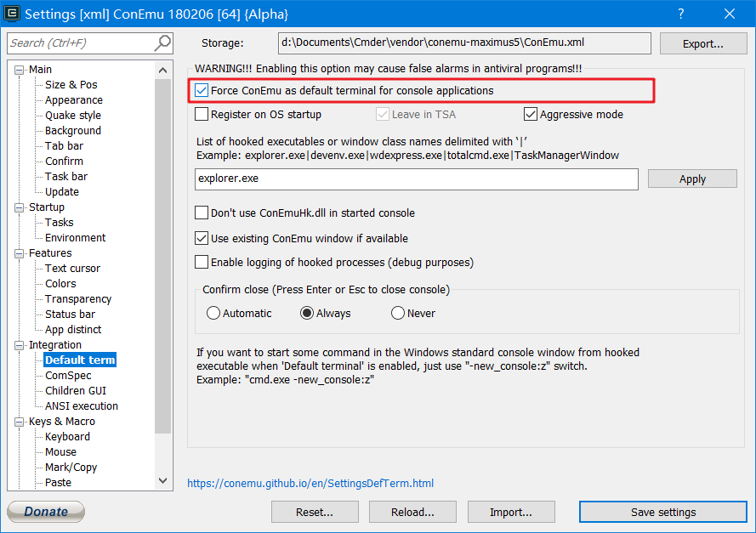This screenshot has width=756, height=533.
Task: Check Don't use ConEmuHk.dll in started console
Action: [201, 213]
